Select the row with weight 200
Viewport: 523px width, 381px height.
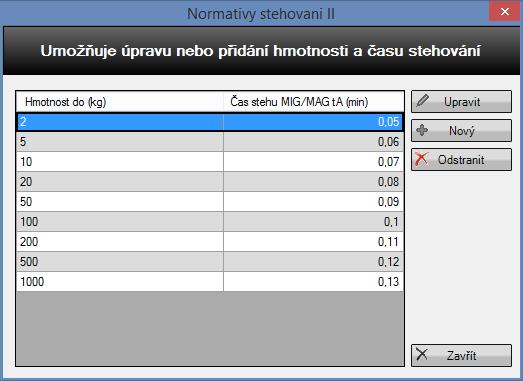point(210,242)
